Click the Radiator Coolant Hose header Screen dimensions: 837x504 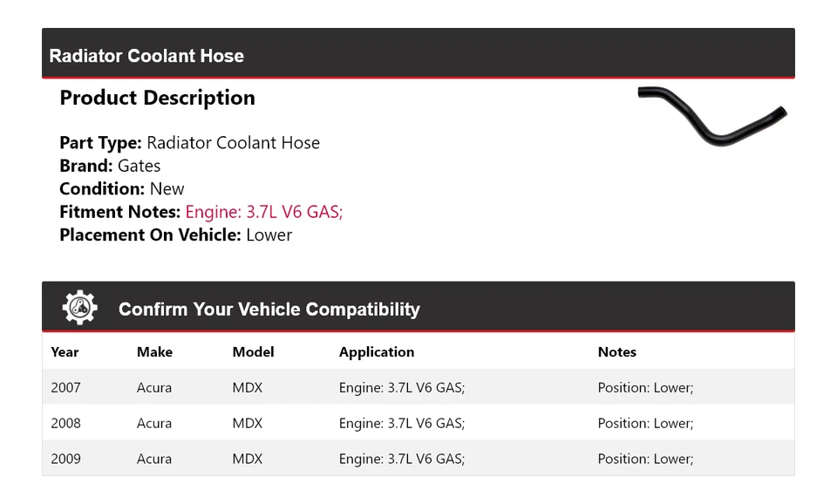click(146, 56)
